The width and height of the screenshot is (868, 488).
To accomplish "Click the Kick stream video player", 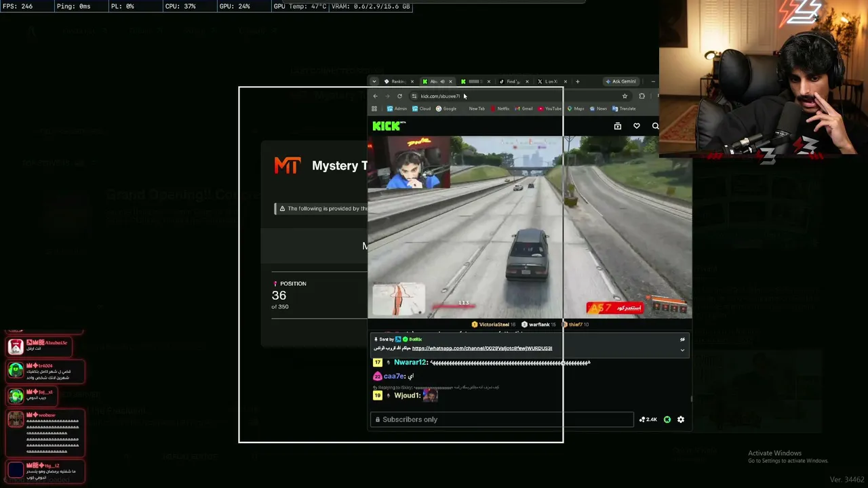I will point(530,227).
